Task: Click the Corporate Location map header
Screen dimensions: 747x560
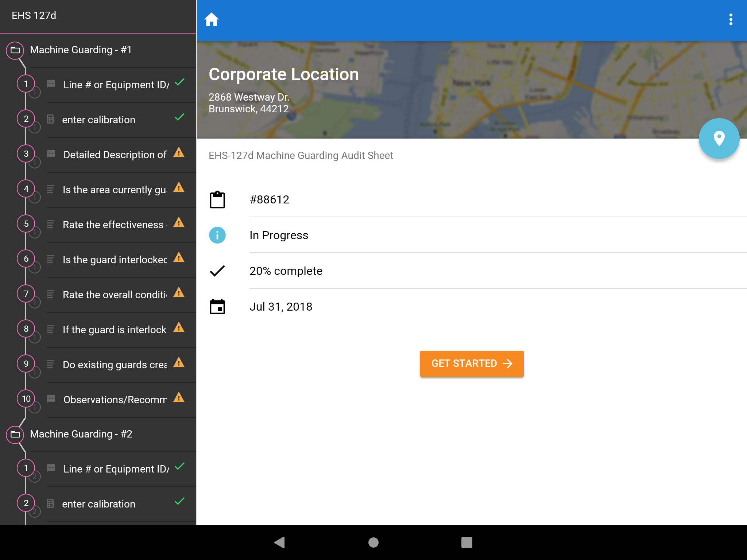Action: coord(472,90)
